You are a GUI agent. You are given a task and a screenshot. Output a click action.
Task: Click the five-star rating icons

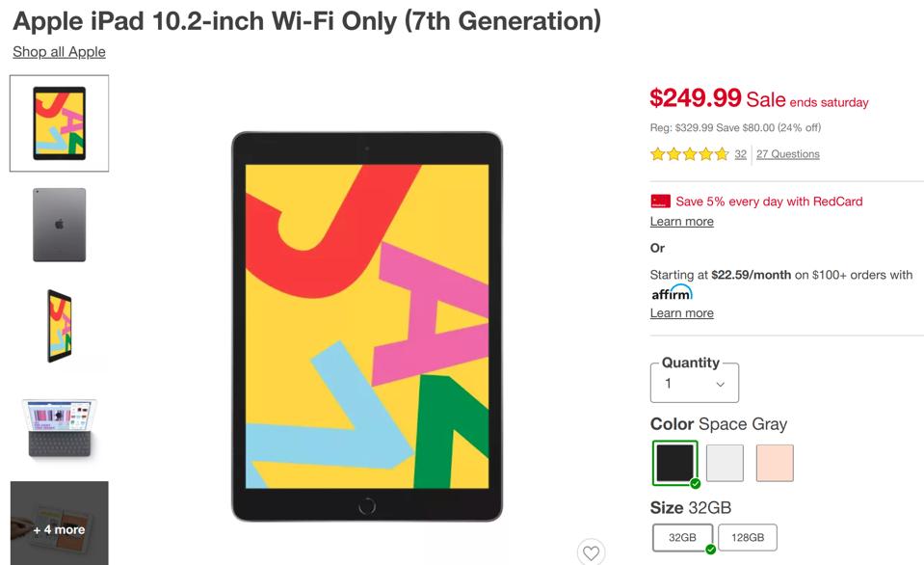pyautogui.click(x=689, y=154)
